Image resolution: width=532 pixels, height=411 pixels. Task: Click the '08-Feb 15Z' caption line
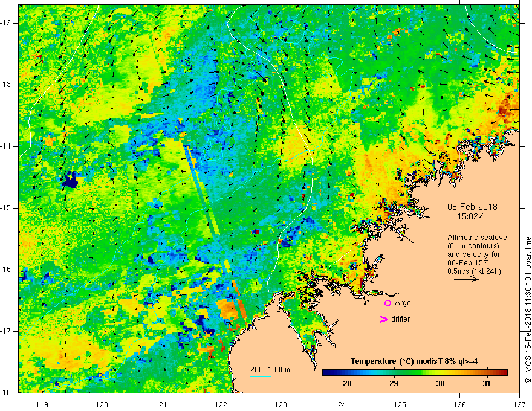[468, 263]
